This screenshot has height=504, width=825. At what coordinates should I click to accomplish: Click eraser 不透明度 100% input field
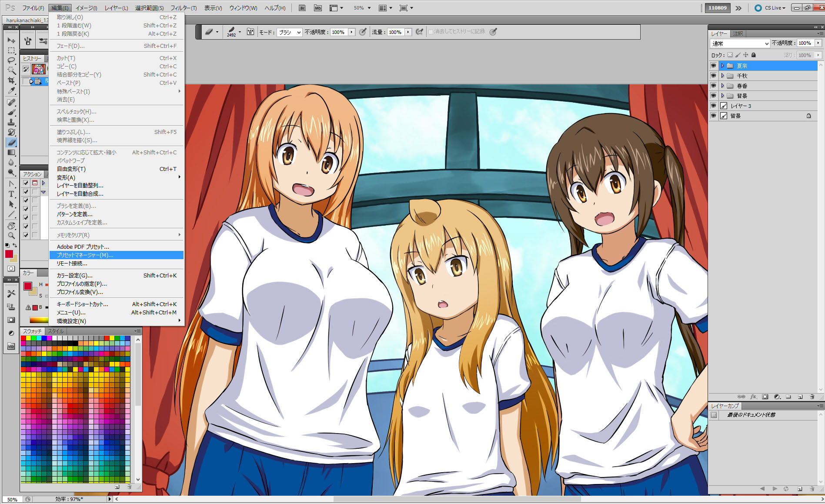tap(339, 32)
